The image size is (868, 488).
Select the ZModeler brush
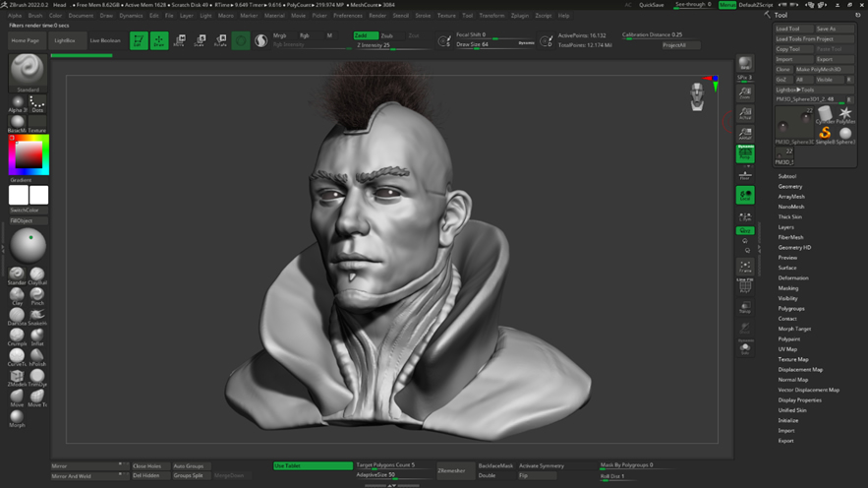tap(17, 377)
